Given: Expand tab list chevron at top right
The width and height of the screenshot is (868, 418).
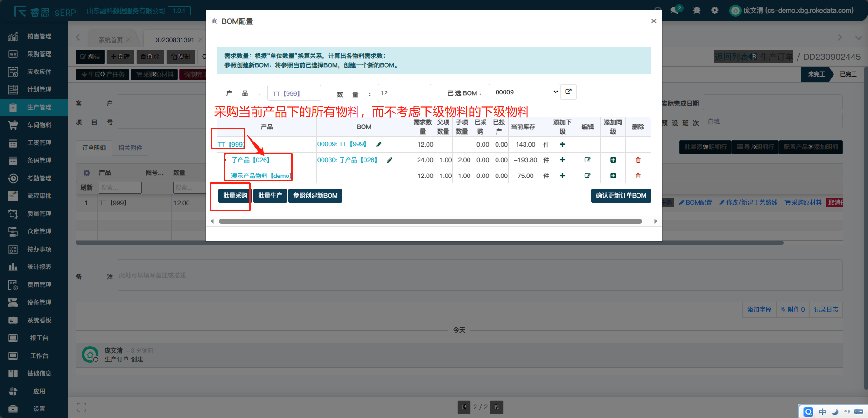Looking at the screenshot, I should click(x=858, y=38).
